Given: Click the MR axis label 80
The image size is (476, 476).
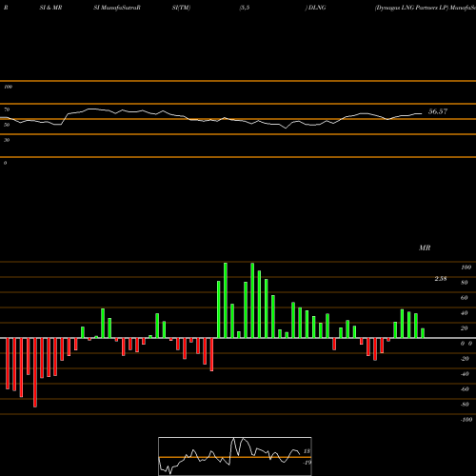Looking at the screenshot, I should pos(465,283).
